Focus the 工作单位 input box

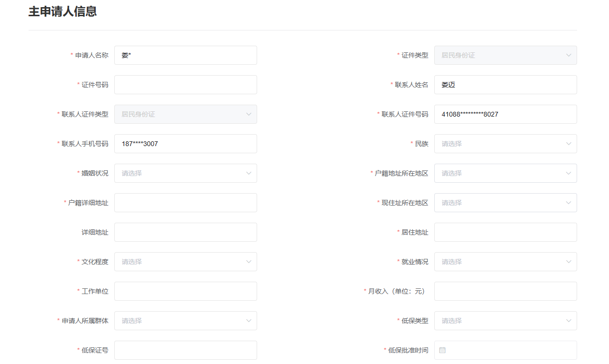pos(186,291)
